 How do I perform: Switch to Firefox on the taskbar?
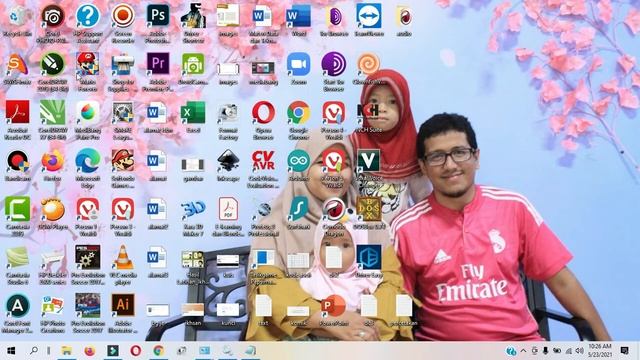[90, 351]
